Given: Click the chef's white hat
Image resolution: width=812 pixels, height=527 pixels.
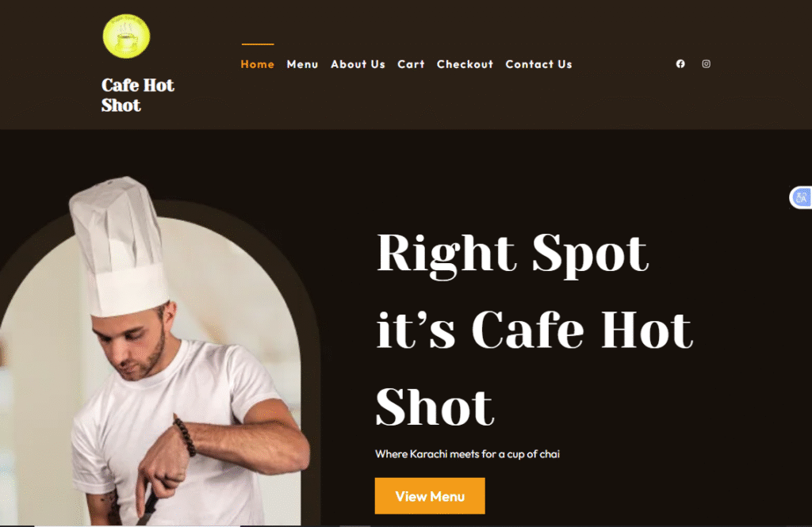Looking at the screenshot, I should pyautogui.click(x=121, y=247).
